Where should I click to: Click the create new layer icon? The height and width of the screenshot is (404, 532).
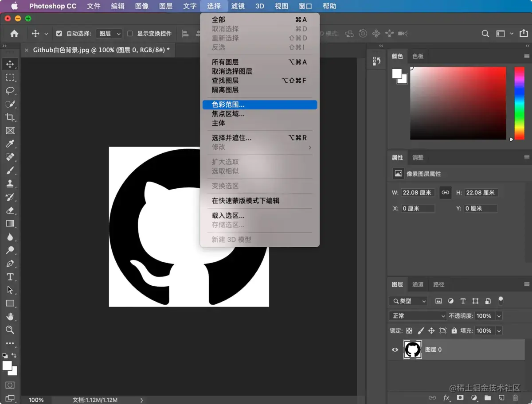tap(501, 398)
